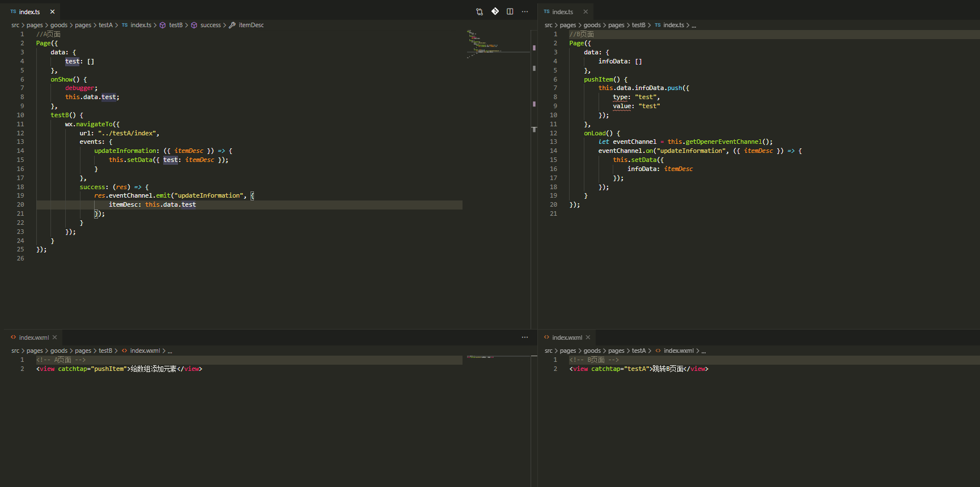Open src breadcrumb in top-left editor

[x=15, y=25]
